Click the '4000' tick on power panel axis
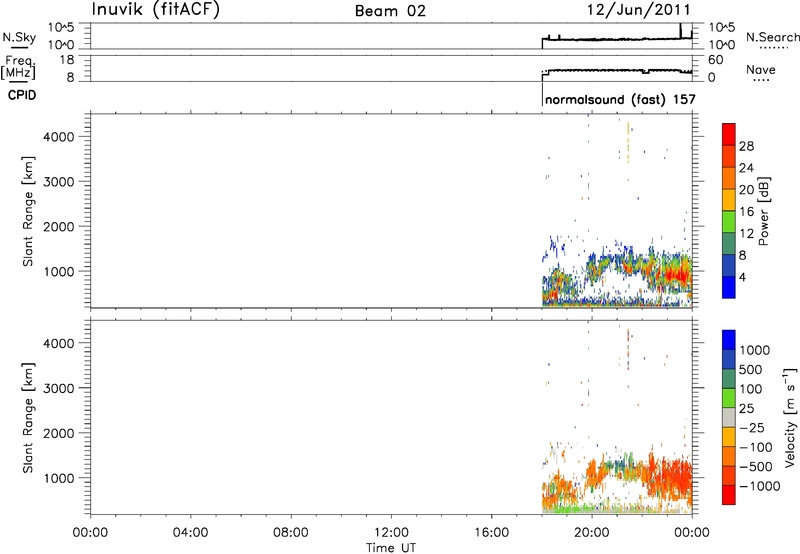 (x=58, y=137)
